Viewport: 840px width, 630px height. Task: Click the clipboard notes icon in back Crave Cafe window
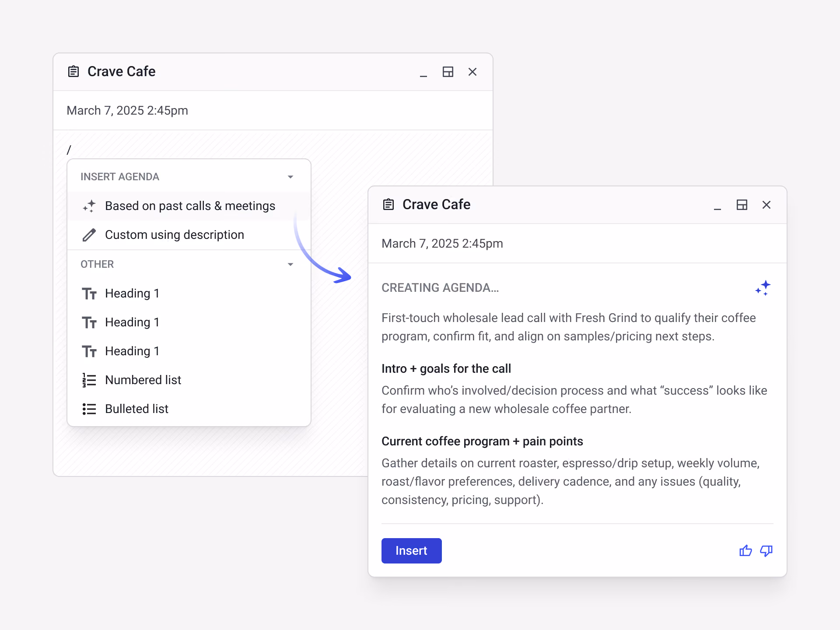click(x=73, y=71)
